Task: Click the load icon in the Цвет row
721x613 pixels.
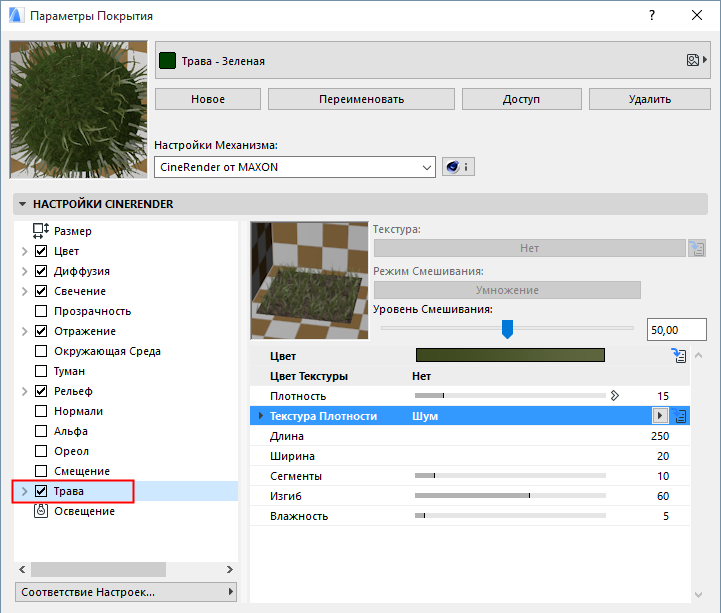Action: pos(680,355)
